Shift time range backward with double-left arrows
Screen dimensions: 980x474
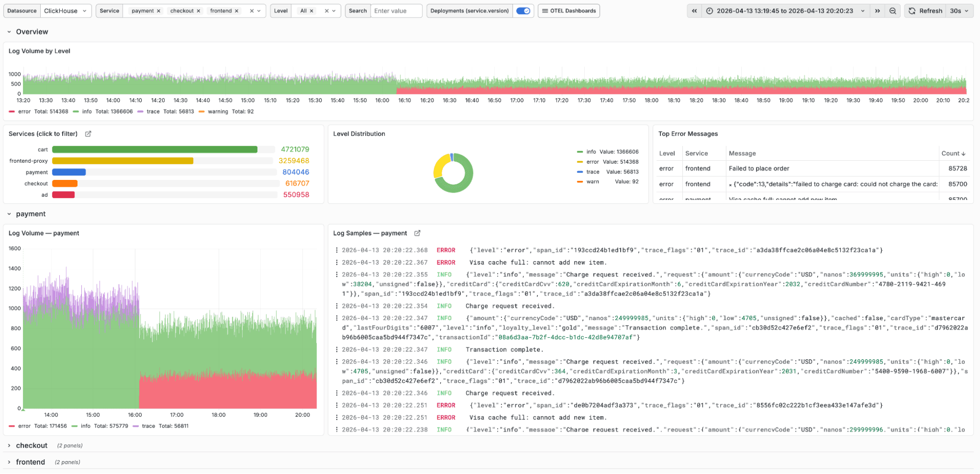pyautogui.click(x=694, y=11)
